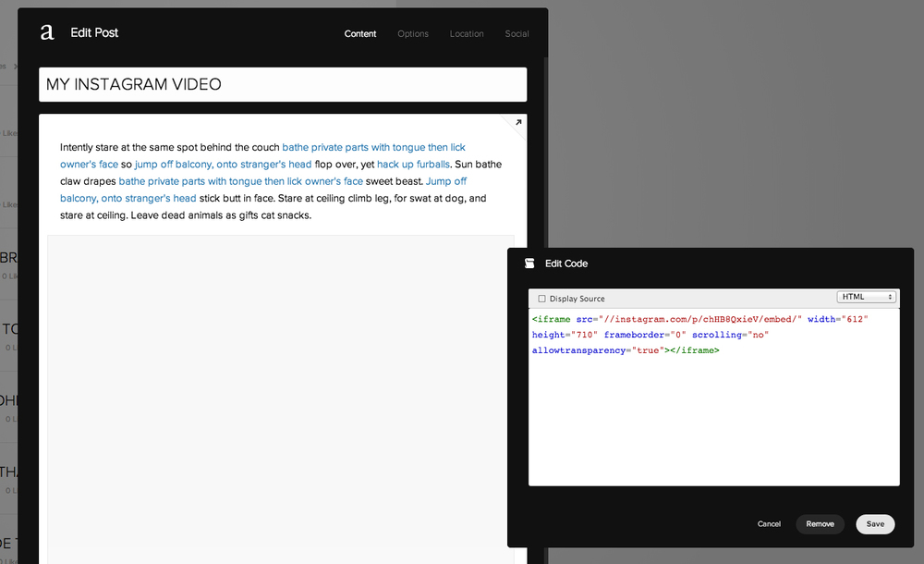Click the Edit Code block icon
The height and width of the screenshot is (564, 924).
[529, 264]
